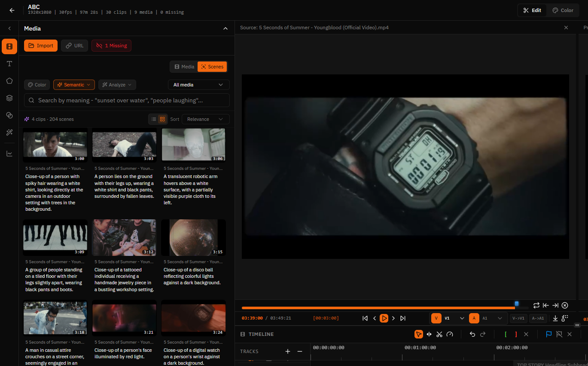Viewport: 588px width, 366px height.
Task: Click the Import button
Action: point(41,46)
